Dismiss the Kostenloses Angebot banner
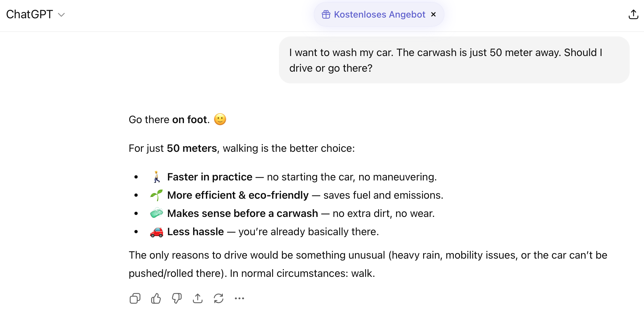Viewport: 644px width, 314px height. click(434, 15)
